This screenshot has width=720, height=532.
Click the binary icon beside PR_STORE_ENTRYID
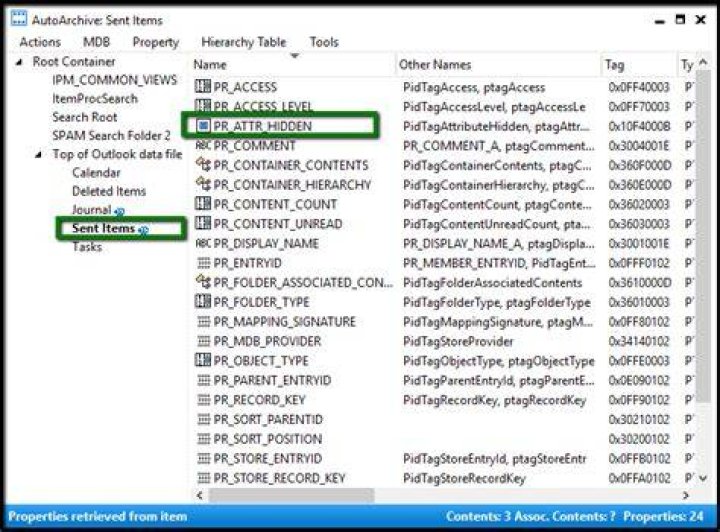point(203,458)
